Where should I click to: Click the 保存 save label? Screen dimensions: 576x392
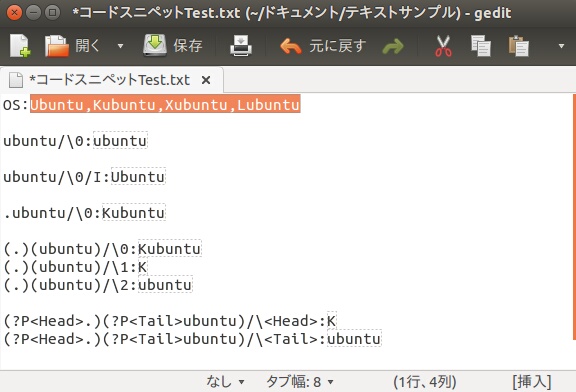pyautogui.click(x=188, y=46)
